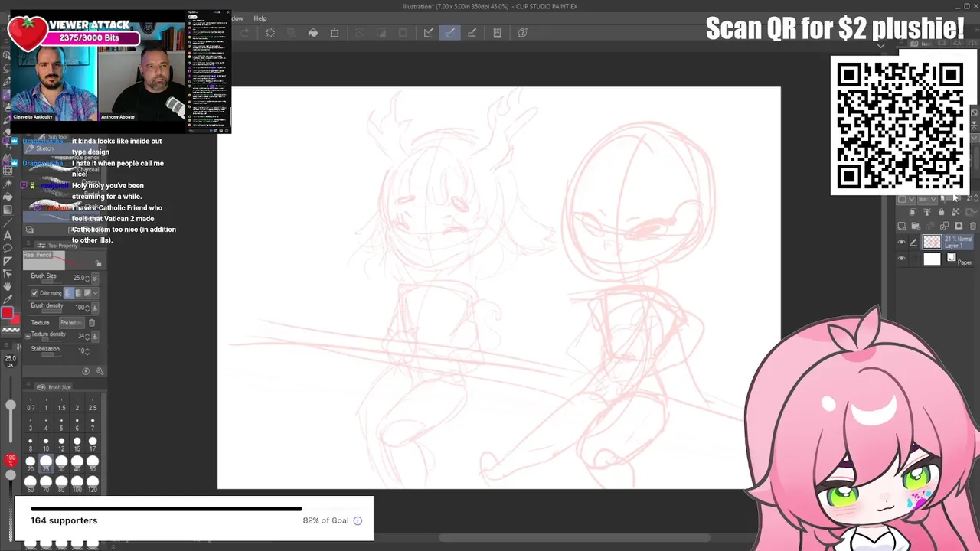Select the Balloon tool
Screen dimensions: 980x551
(8, 248)
